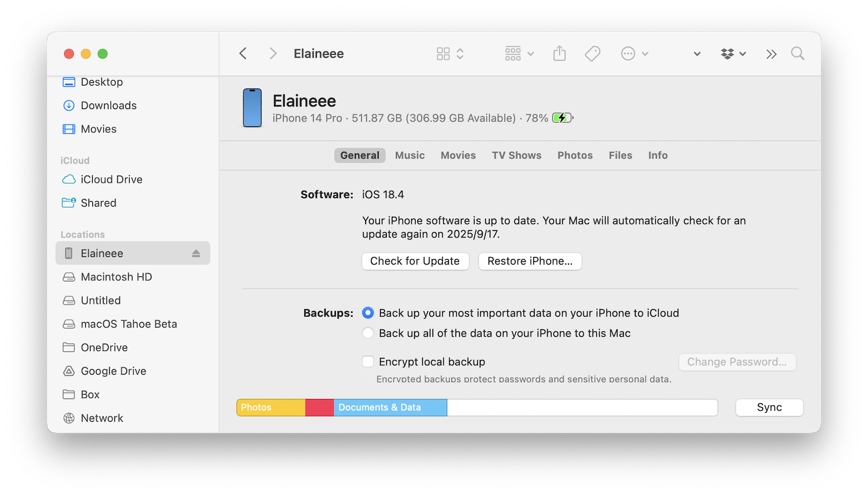This screenshot has height=495, width=868.
Task: Click the Locations sidebar section header
Action: point(82,235)
